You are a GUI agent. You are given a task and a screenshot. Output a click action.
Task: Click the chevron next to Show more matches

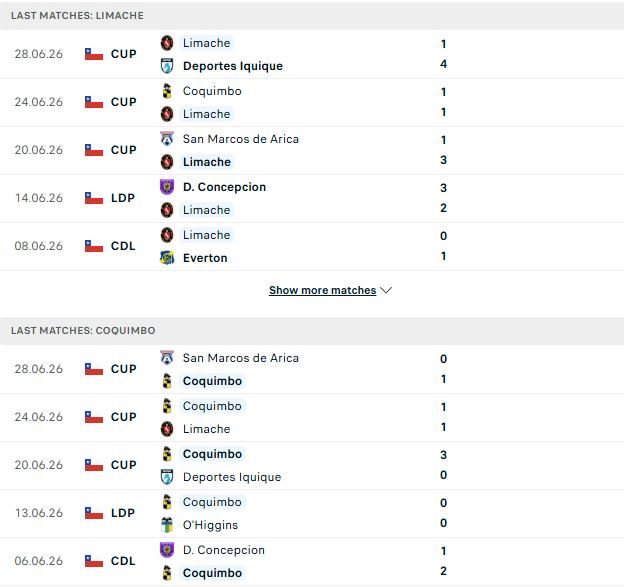(386, 290)
